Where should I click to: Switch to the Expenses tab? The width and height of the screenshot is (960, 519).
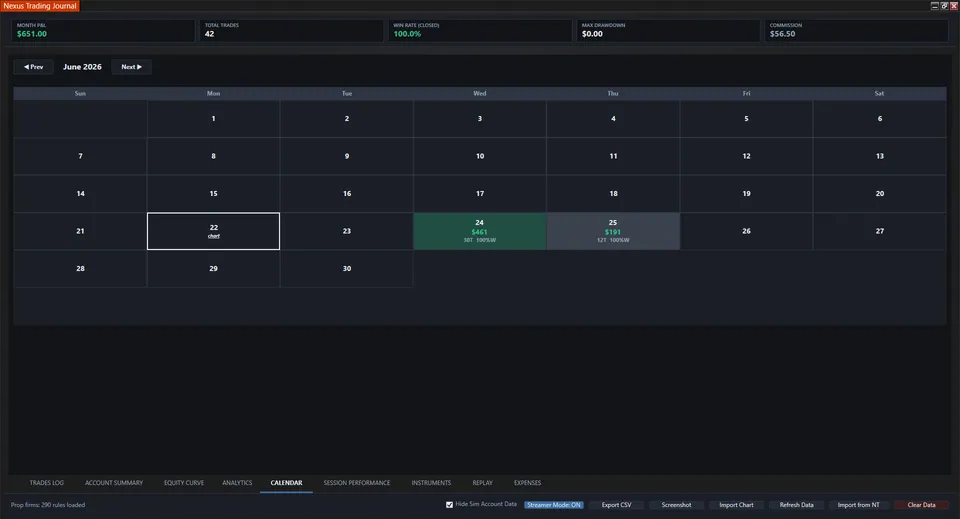(x=527, y=483)
